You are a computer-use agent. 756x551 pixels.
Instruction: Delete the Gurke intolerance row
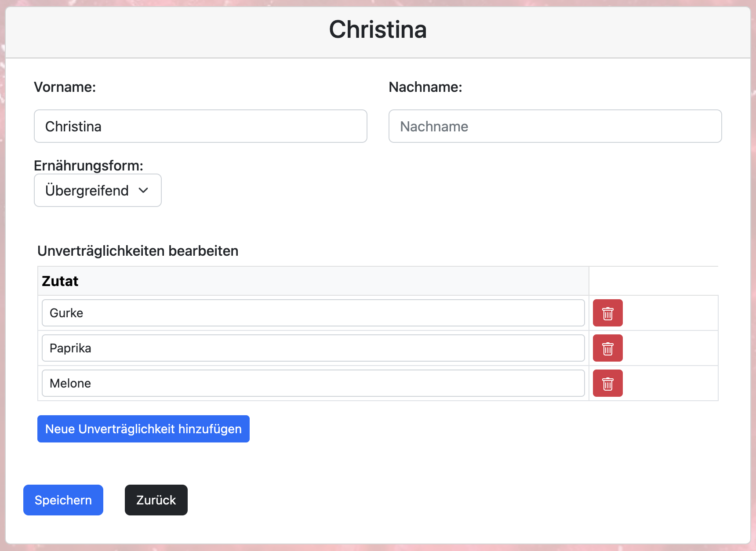[607, 313]
